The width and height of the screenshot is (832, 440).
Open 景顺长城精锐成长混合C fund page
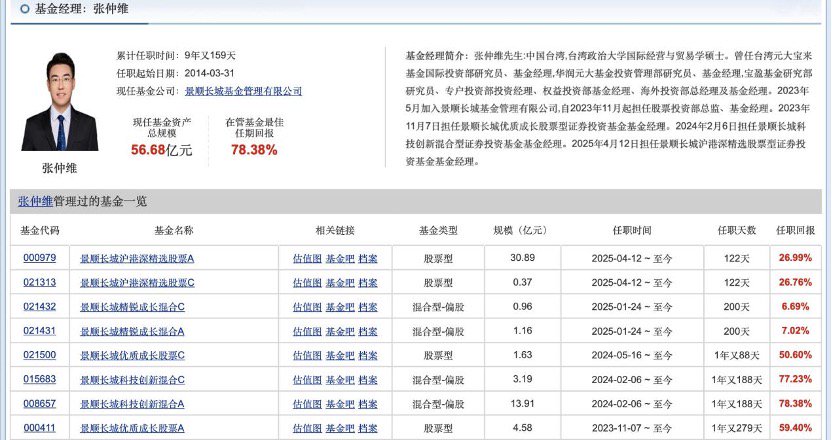132,307
